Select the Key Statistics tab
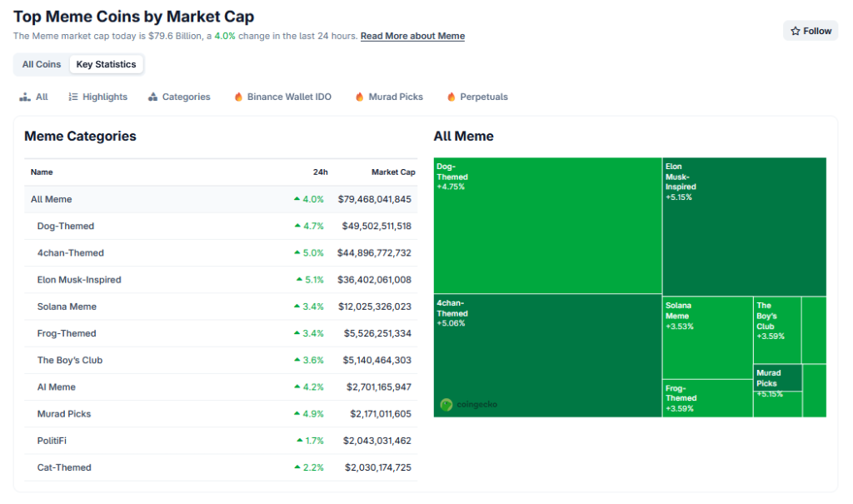The width and height of the screenshot is (853, 504). coord(106,64)
